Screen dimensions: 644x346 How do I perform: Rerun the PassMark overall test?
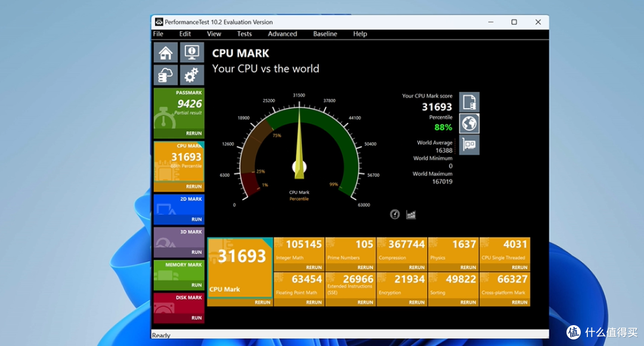(x=193, y=133)
